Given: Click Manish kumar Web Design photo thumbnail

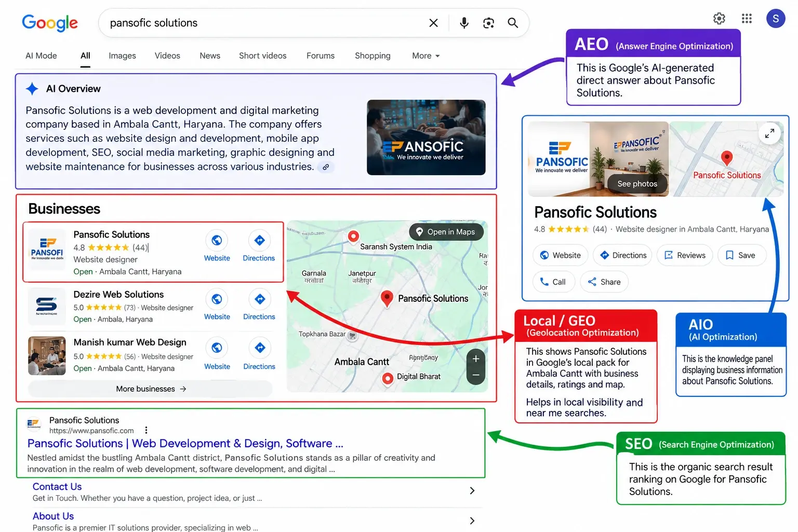Looking at the screenshot, I should pyautogui.click(x=47, y=356).
